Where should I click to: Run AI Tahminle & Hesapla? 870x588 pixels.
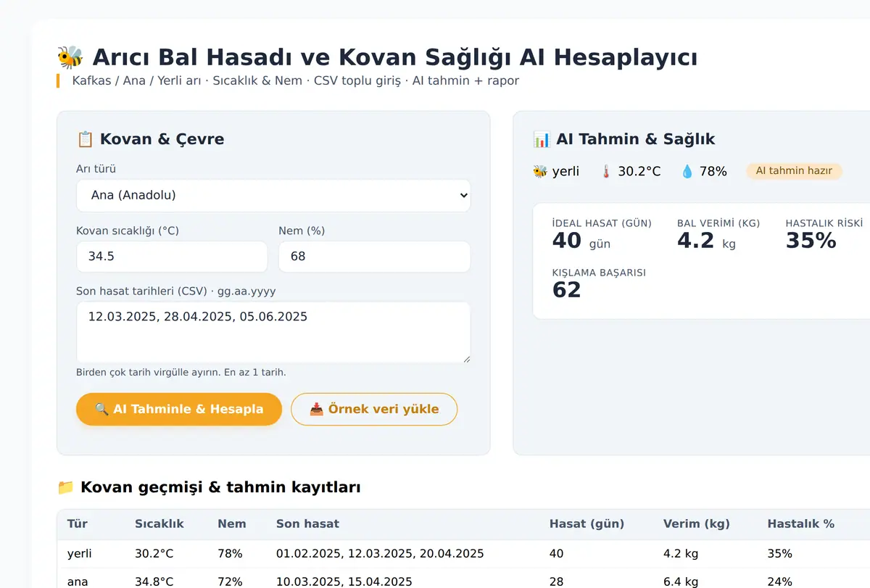tap(179, 409)
